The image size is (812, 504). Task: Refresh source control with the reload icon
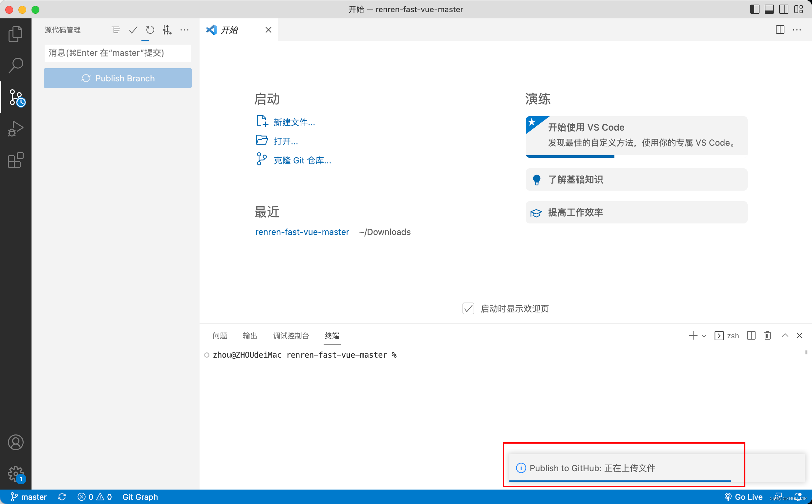[150, 30]
